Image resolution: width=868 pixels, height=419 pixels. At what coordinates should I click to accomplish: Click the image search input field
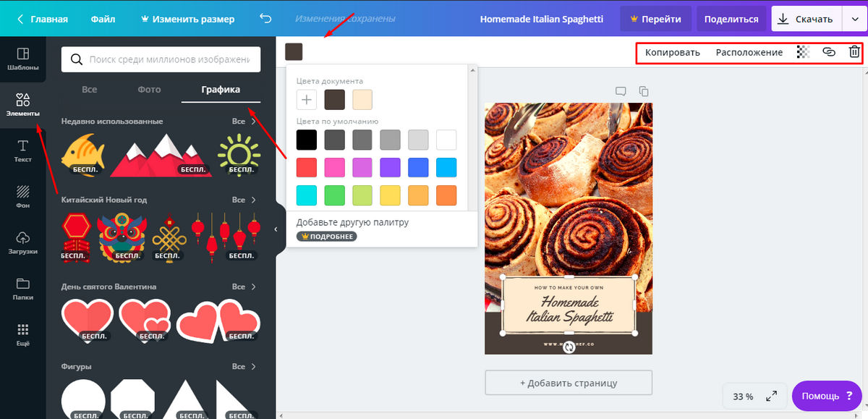click(x=172, y=59)
